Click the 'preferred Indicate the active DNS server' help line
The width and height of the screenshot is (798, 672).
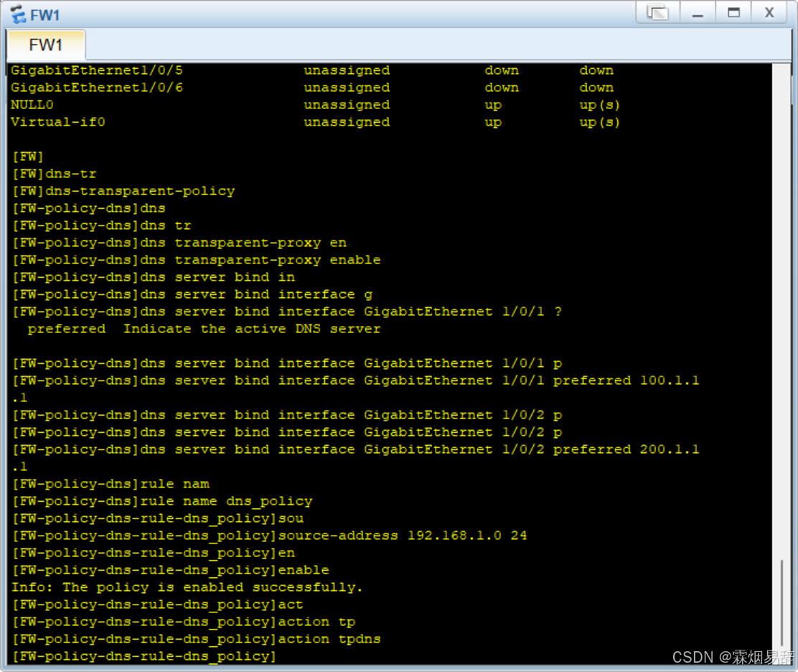[x=204, y=329]
